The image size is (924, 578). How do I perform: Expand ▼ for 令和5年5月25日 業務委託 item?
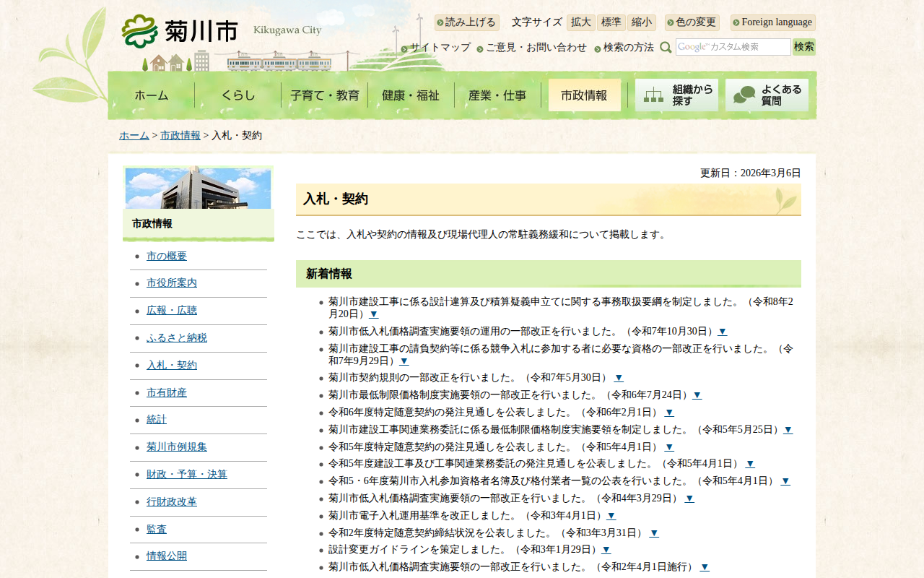788,430
